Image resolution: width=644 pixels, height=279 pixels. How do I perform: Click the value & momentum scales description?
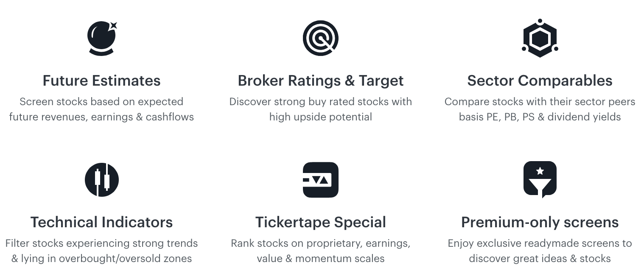(321, 251)
